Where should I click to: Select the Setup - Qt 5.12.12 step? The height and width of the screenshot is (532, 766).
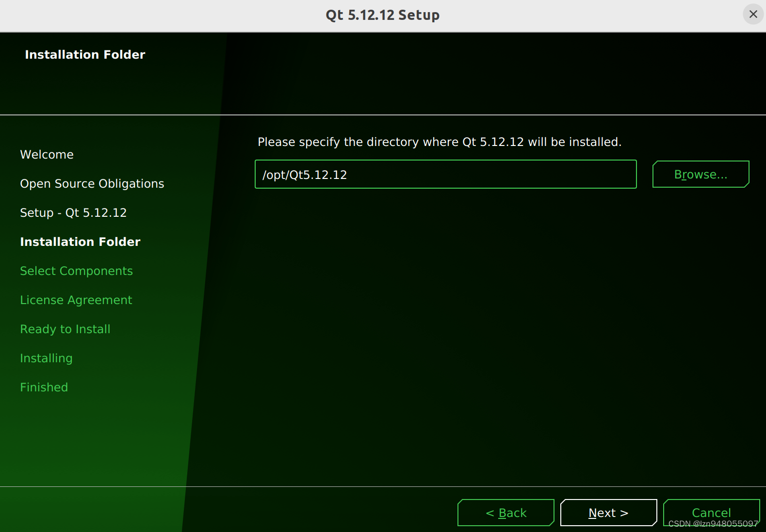click(73, 213)
